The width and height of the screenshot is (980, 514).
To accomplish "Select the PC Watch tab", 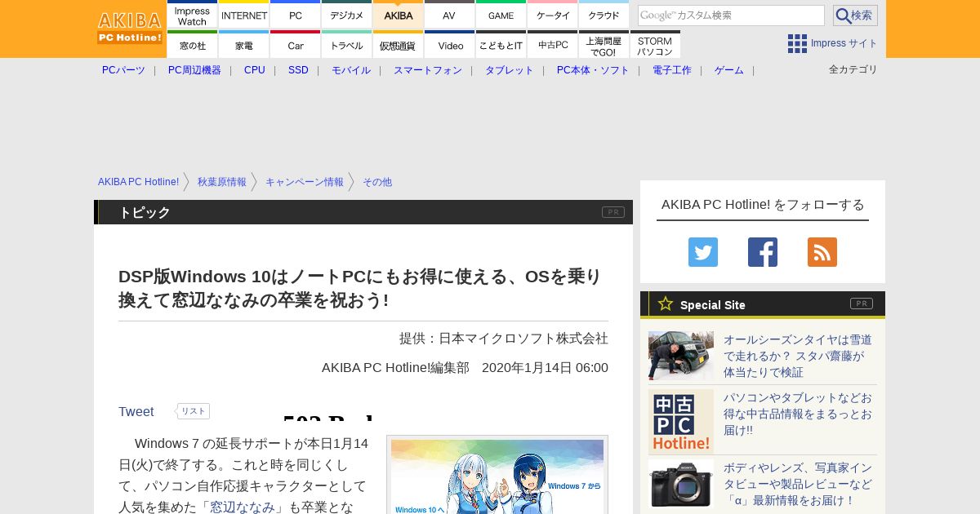I will click(x=296, y=15).
